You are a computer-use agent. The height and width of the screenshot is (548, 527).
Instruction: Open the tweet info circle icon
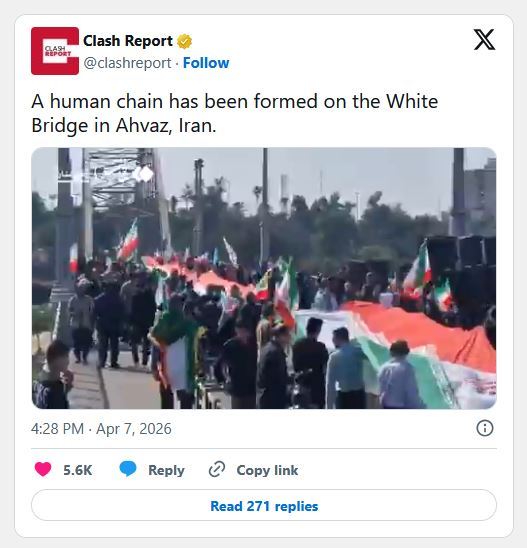[x=485, y=428]
